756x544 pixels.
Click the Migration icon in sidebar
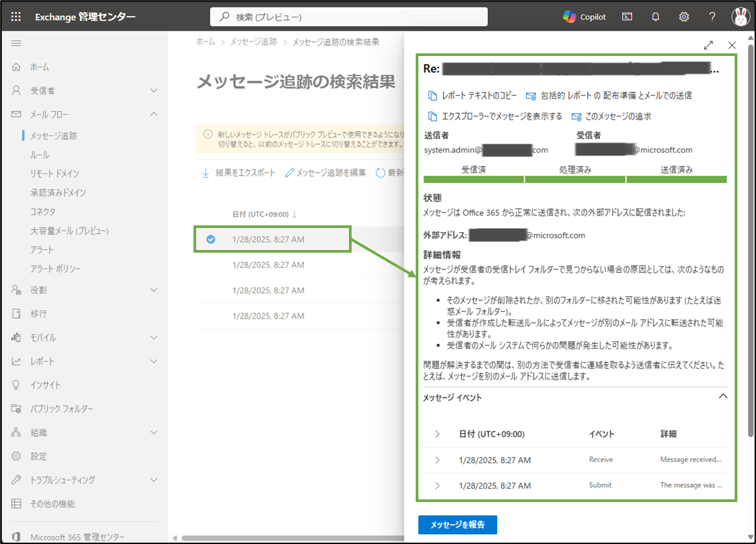[16, 314]
